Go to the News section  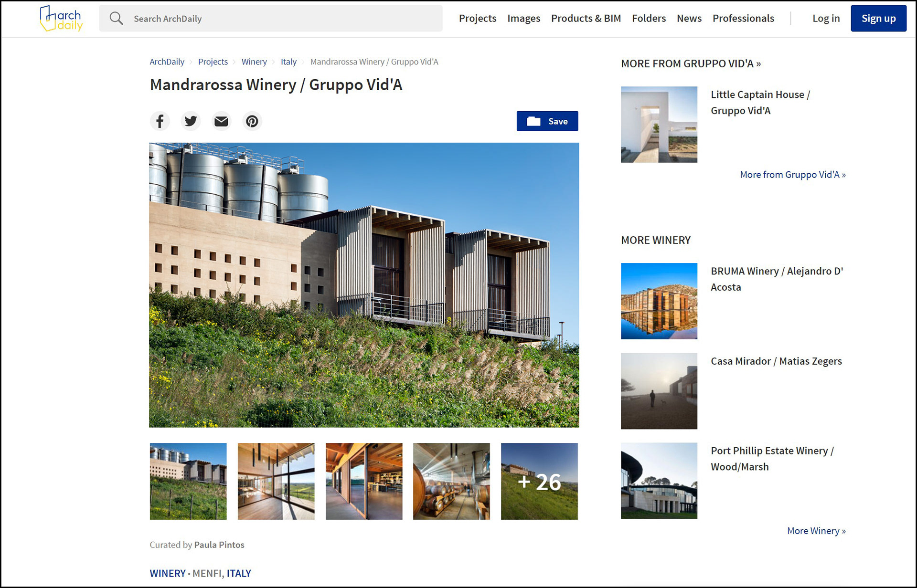click(689, 19)
